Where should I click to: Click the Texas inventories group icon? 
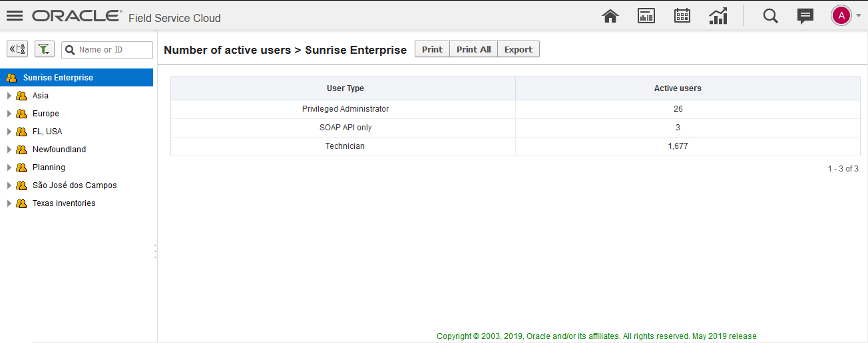[x=21, y=203]
